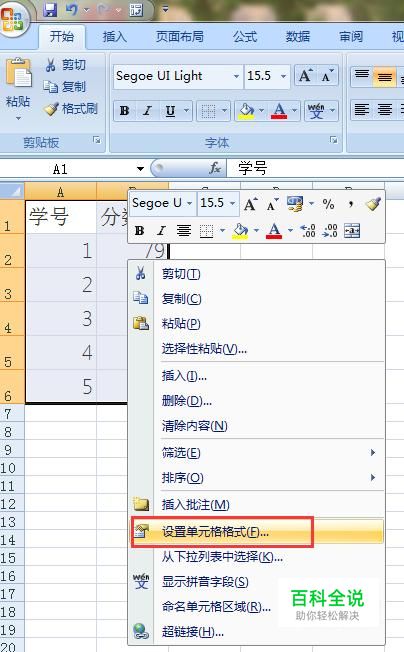Open Customize Quick Access Toolbar dropdown arrow
The height and width of the screenshot is (652, 404).
pos(165,9)
